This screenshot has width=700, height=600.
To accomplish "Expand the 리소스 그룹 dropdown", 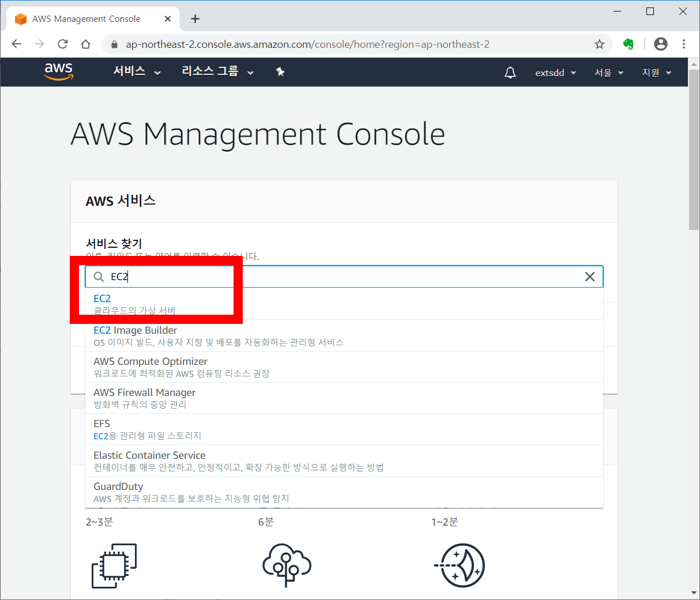I will [218, 71].
